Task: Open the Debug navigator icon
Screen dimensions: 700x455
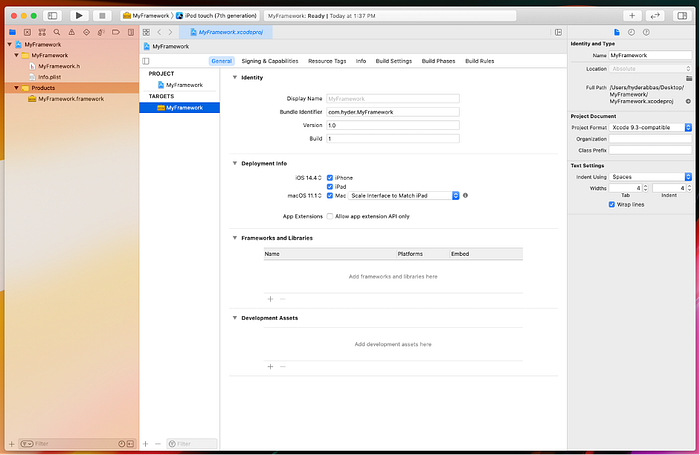Action: (101, 32)
